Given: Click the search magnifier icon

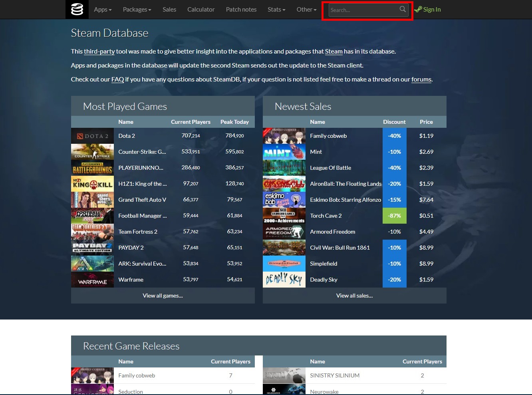Looking at the screenshot, I should click(x=402, y=9).
